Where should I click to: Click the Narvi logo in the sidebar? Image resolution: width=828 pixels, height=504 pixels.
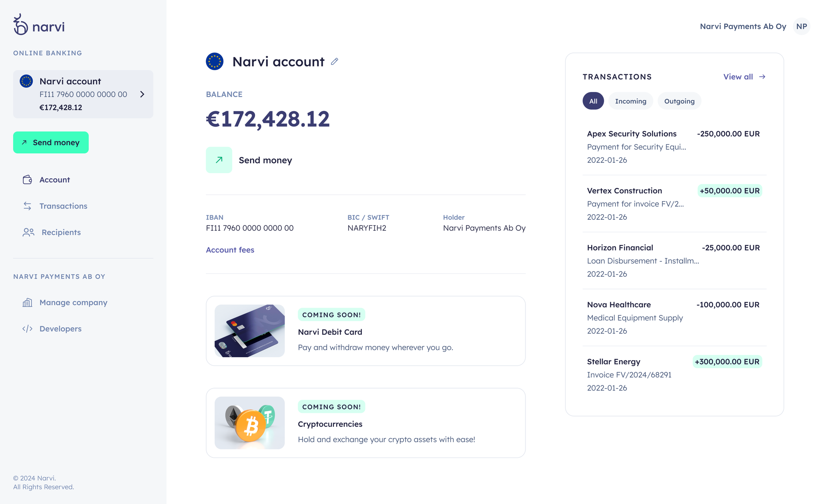(x=39, y=25)
